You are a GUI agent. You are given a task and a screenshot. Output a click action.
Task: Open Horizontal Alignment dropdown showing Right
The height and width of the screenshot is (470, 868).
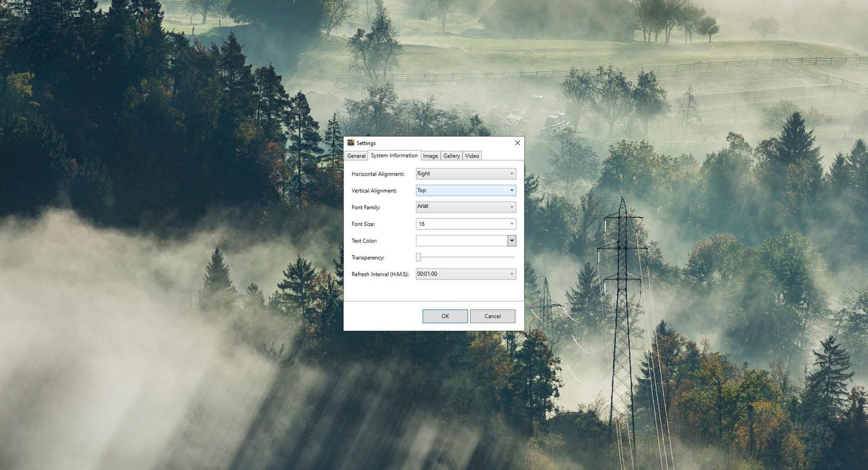(466, 173)
